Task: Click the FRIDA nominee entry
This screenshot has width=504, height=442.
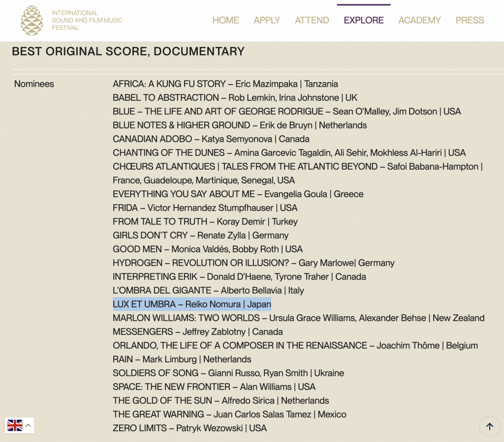Action: [205, 208]
